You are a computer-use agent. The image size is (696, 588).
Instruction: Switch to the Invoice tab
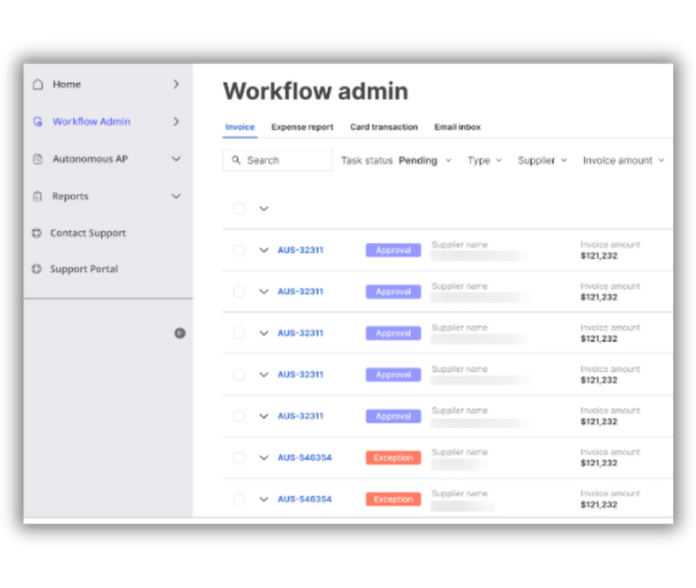pos(240,127)
